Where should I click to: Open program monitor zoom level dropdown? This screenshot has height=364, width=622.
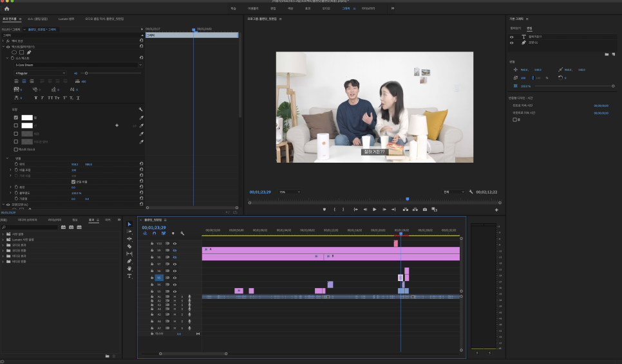point(289,192)
